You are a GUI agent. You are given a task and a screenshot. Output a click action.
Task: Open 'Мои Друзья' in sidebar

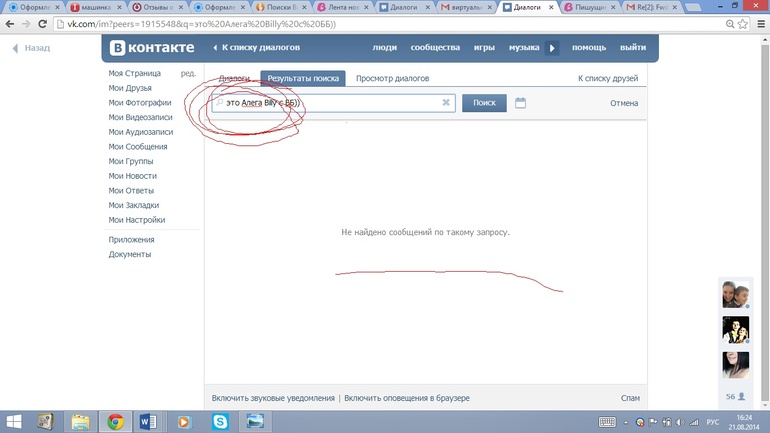[130, 88]
